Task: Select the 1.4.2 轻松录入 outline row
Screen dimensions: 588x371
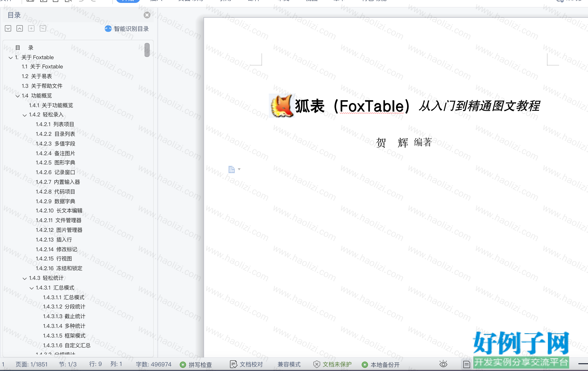Action: [x=46, y=115]
